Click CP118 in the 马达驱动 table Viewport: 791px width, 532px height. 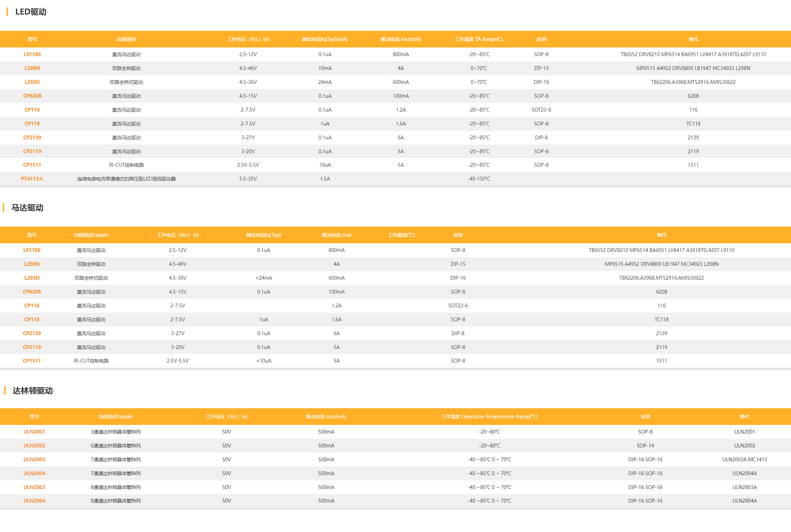click(32, 320)
